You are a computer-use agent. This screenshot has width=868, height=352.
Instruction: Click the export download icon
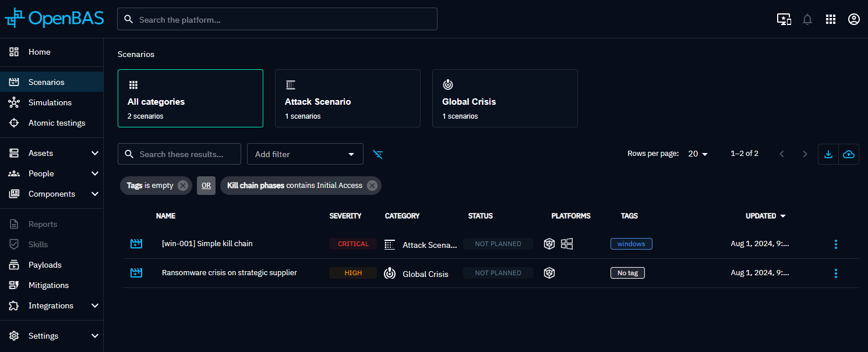tap(828, 154)
